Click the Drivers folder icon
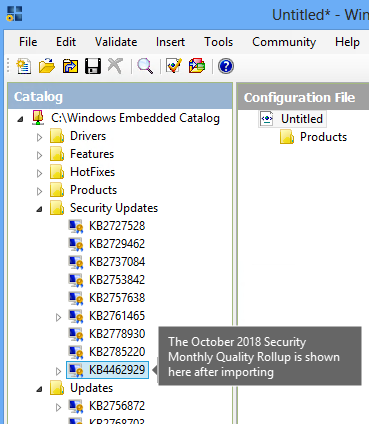Image resolution: width=369 pixels, height=424 pixels. tap(57, 136)
